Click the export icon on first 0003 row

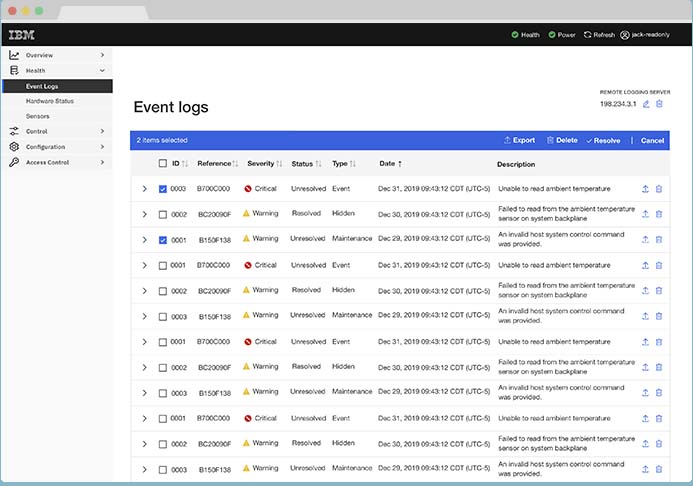click(x=645, y=188)
